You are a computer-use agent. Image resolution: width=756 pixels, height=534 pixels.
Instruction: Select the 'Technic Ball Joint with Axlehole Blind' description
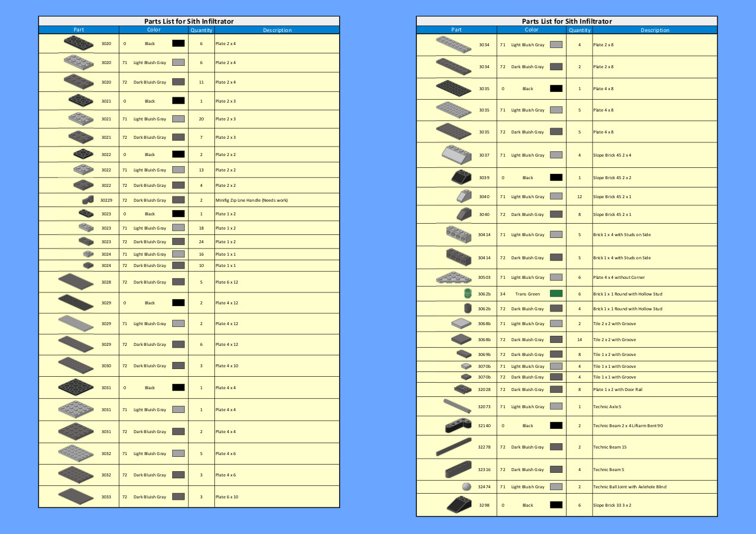tap(630, 487)
